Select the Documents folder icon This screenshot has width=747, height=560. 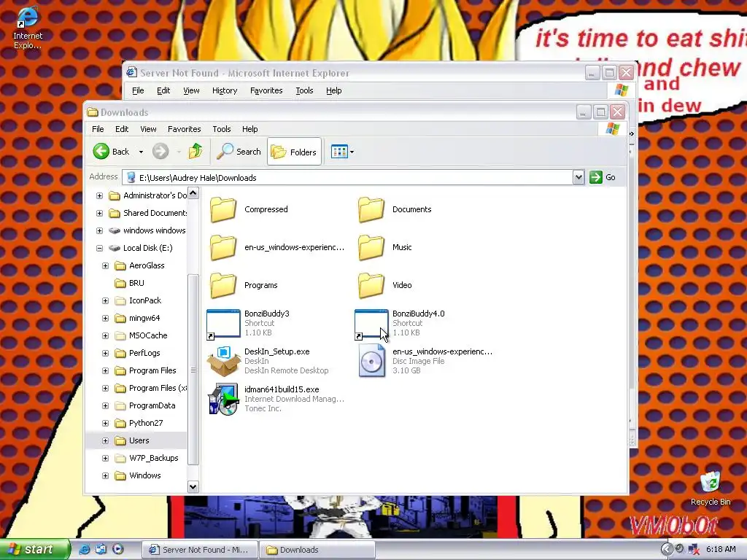(x=371, y=209)
